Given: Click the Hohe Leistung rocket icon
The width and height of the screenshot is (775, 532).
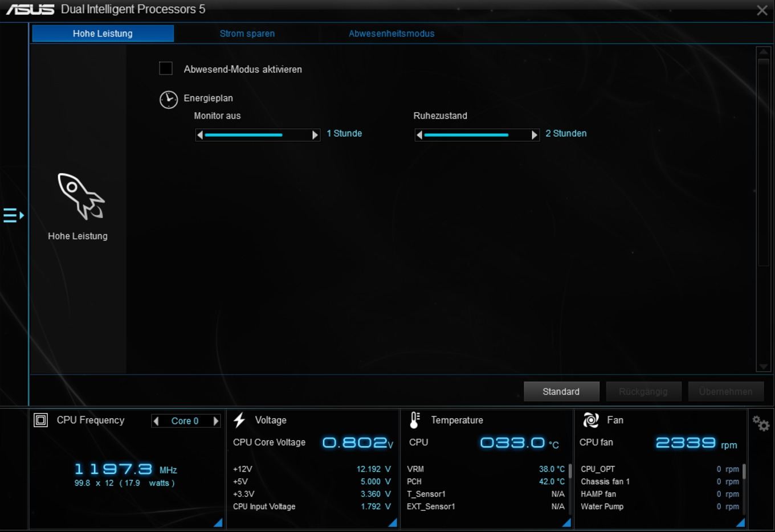Looking at the screenshot, I should coord(81,197).
